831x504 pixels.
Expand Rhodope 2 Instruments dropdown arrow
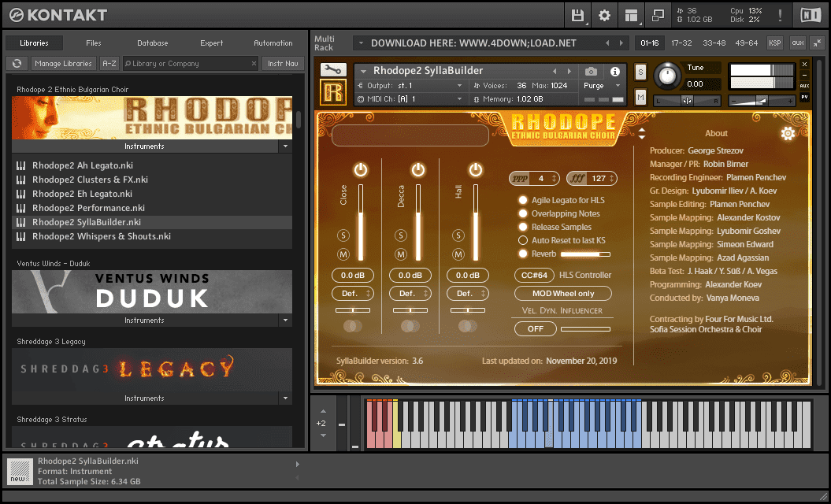pos(285,146)
